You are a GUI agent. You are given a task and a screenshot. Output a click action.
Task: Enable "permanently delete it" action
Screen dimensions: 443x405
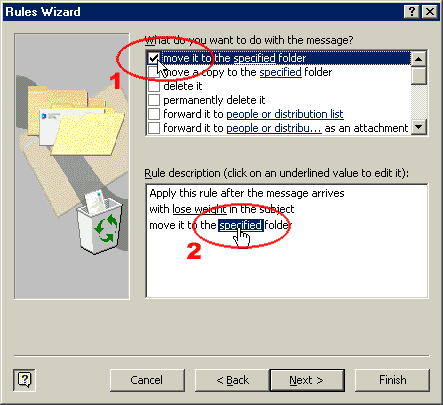pos(154,100)
